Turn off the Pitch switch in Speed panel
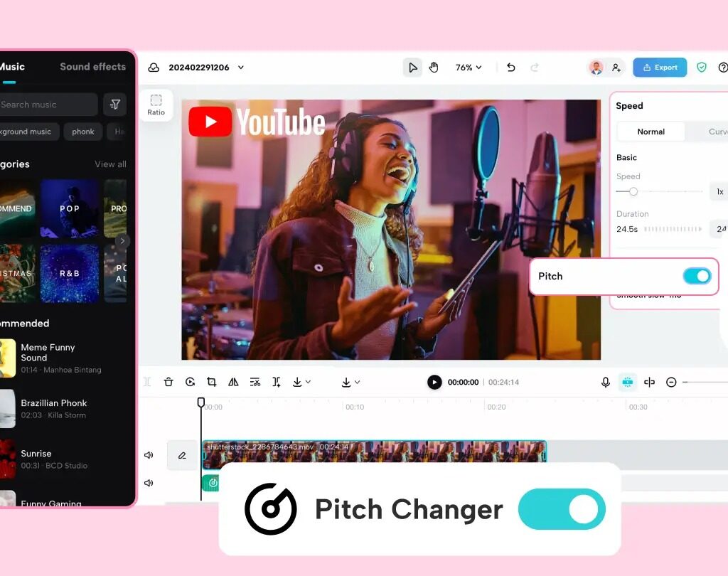The image size is (728, 576). 697,276
